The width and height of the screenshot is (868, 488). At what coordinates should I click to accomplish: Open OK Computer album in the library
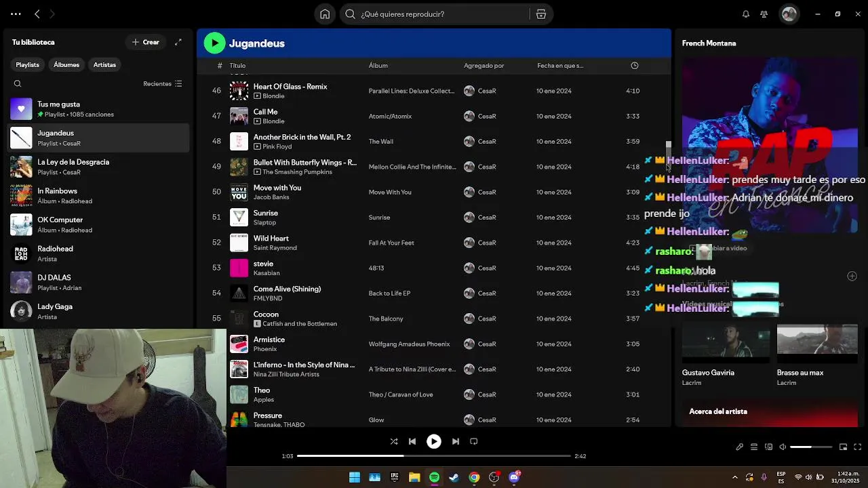click(99, 224)
